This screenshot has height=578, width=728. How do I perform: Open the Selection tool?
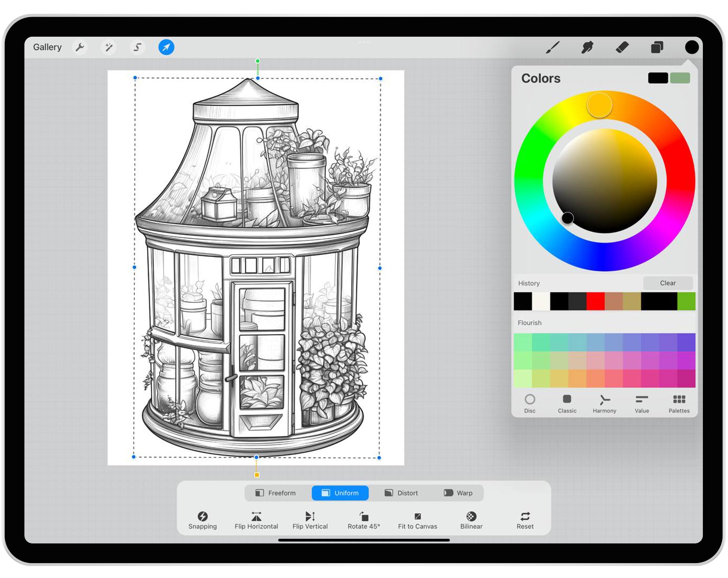[x=138, y=47]
